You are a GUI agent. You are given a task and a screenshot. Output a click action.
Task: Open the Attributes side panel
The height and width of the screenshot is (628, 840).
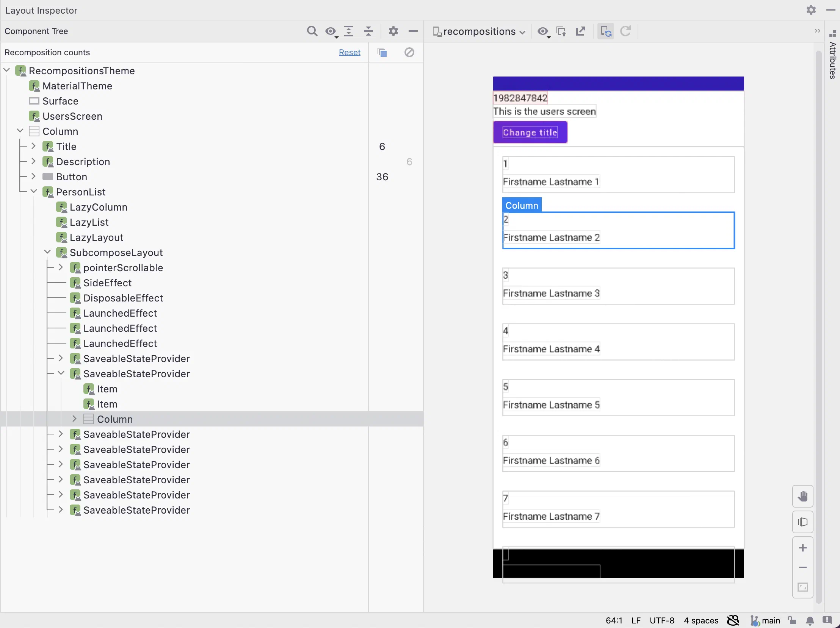coord(832,55)
